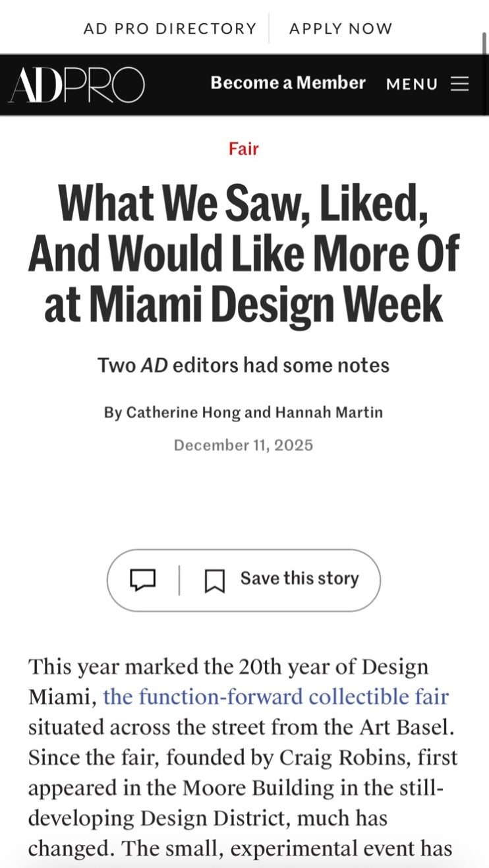
Task: Open the hamburger menu icon
Action: [x=460, y=84]
